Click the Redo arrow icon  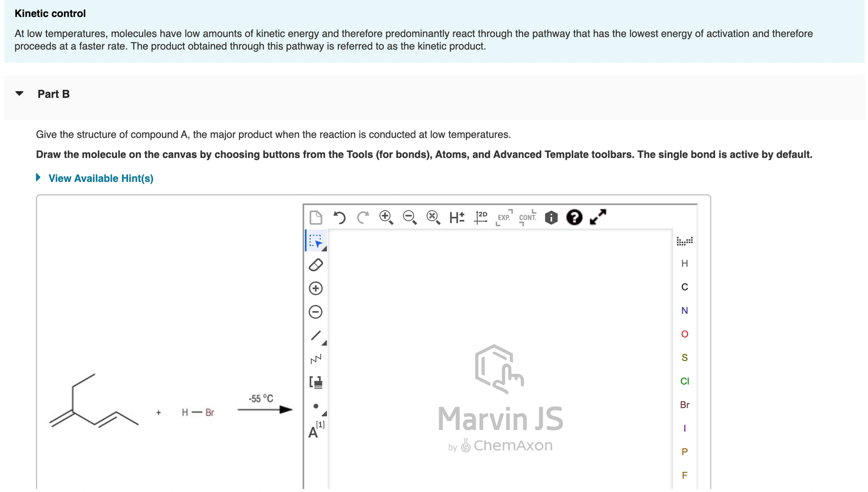click(363, 217)
